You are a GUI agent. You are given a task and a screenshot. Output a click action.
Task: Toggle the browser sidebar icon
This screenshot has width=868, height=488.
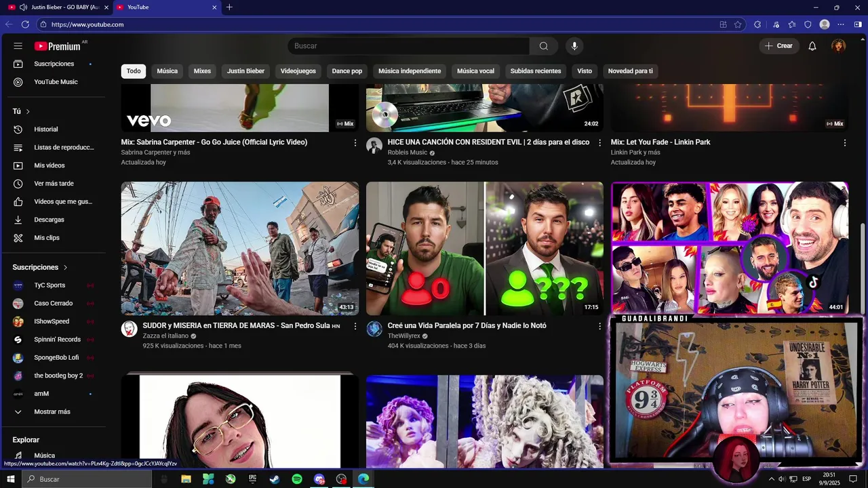click(x=858, y=24)
